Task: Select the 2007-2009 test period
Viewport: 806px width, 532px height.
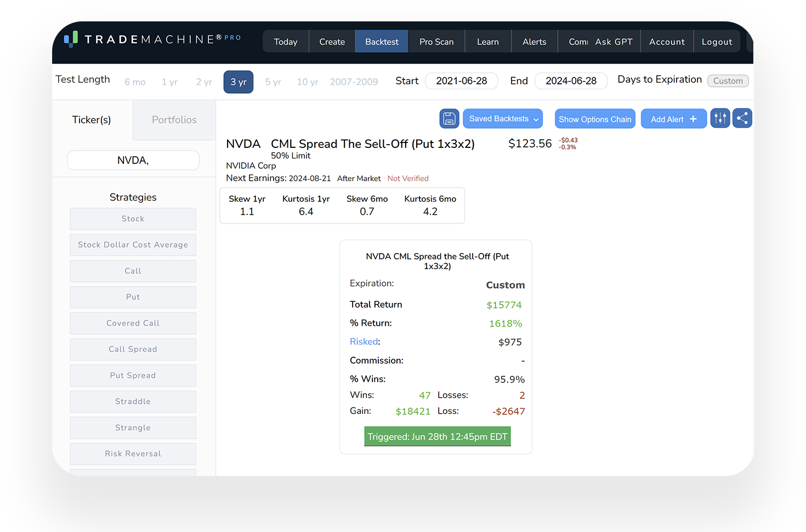Action: [x=354, y=82]
